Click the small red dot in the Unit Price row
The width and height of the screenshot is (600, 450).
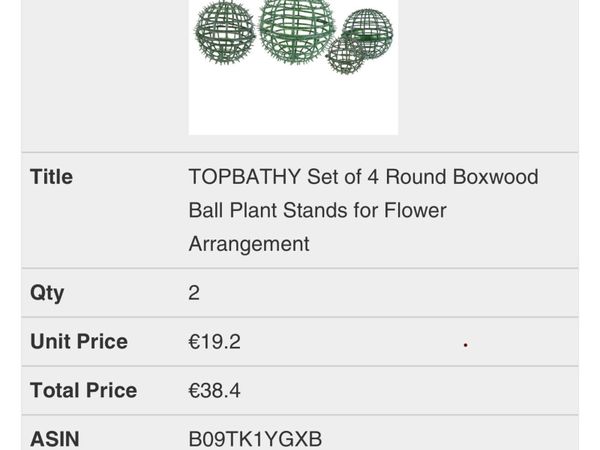tap(465, 345)
